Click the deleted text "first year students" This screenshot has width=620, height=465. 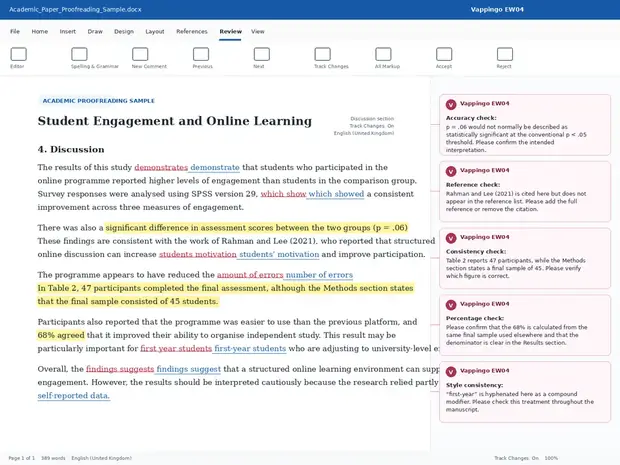pyautogui.click(x=176, y=349)
